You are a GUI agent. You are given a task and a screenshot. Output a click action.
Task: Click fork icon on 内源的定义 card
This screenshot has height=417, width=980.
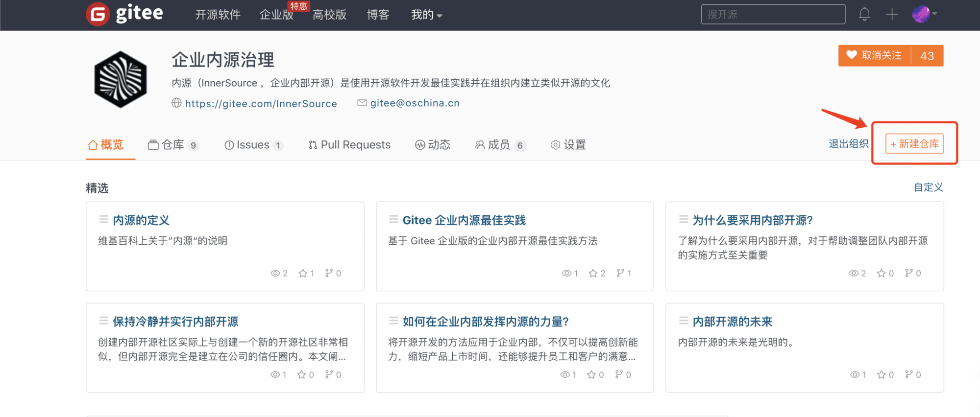click(329, 273)
